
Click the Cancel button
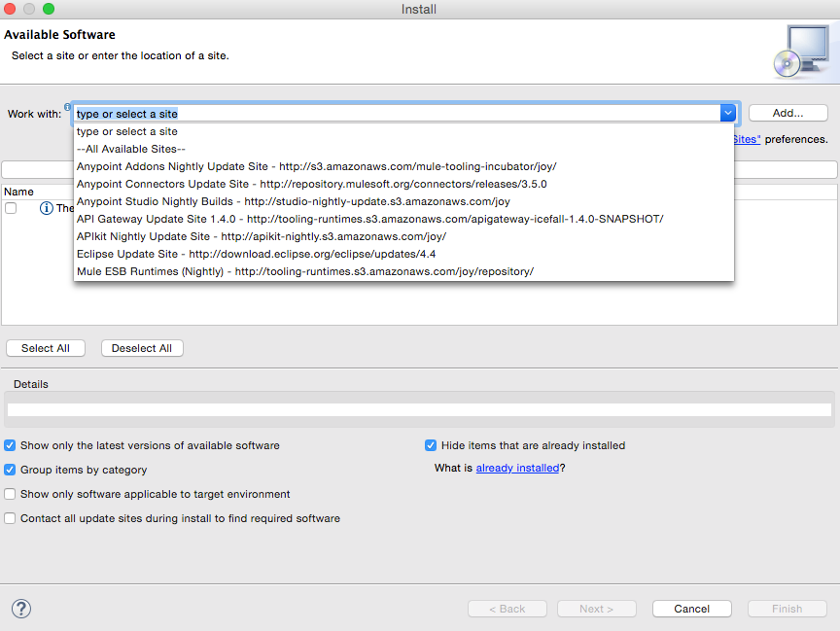(691, 609)
